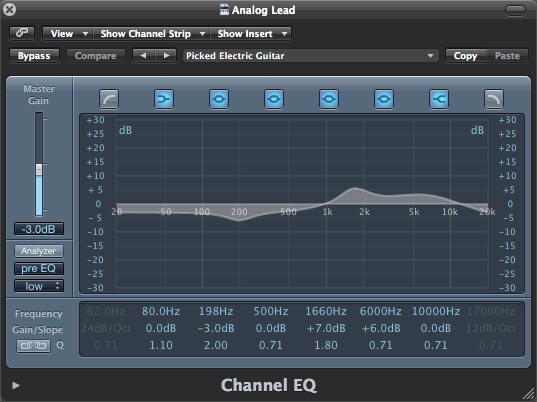Toggle the Analyzer button
Viewport: 537px width, 402px height.
pos(39,251)
